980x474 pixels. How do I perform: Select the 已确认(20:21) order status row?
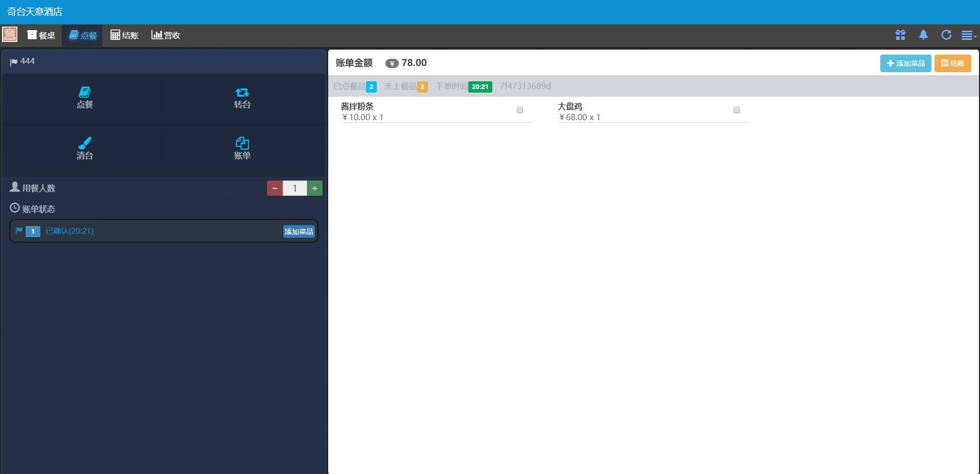(164, 231)
